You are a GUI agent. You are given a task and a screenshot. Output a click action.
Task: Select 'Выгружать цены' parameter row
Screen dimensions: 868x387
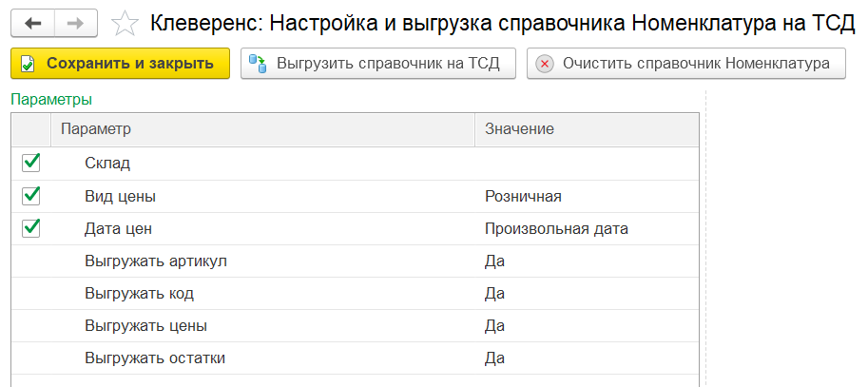click(355, 326)
